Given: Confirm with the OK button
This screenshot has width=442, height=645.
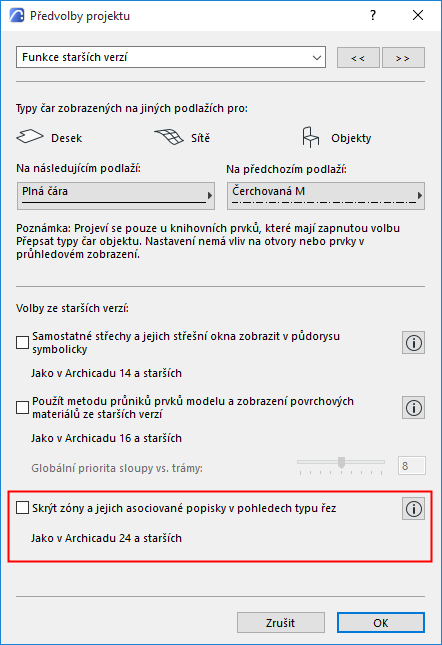Looking at the screenshot, I should tap(381, 623).
